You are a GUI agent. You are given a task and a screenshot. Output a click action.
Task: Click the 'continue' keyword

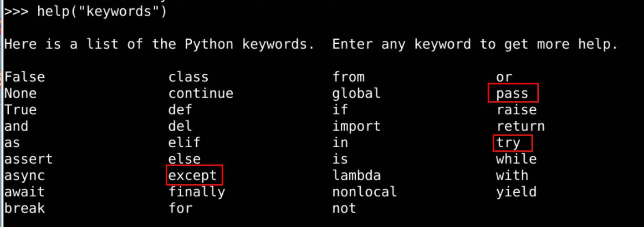[x=201, y=93]
